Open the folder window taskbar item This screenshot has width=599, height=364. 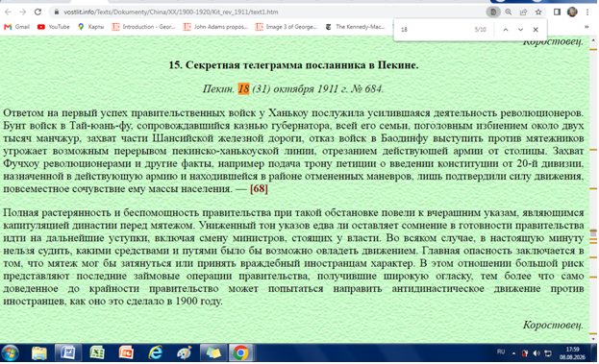point(213,352)
